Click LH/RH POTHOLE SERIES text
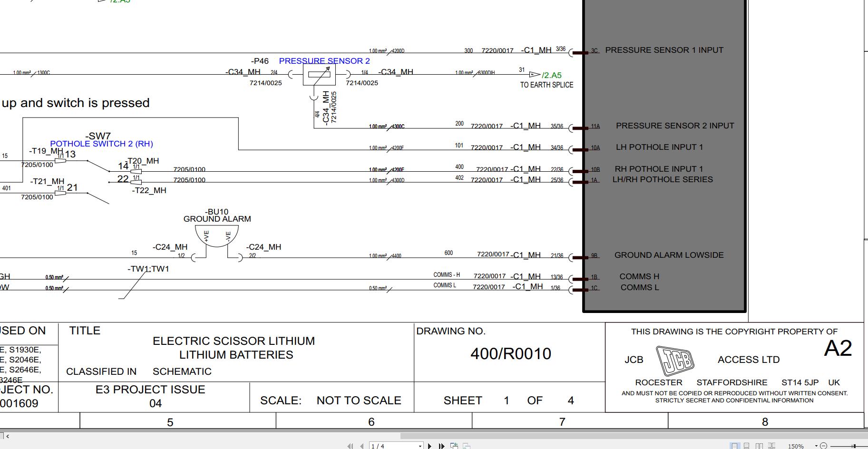The width and height of the screenshot is (868, 449). click(663, 179)
